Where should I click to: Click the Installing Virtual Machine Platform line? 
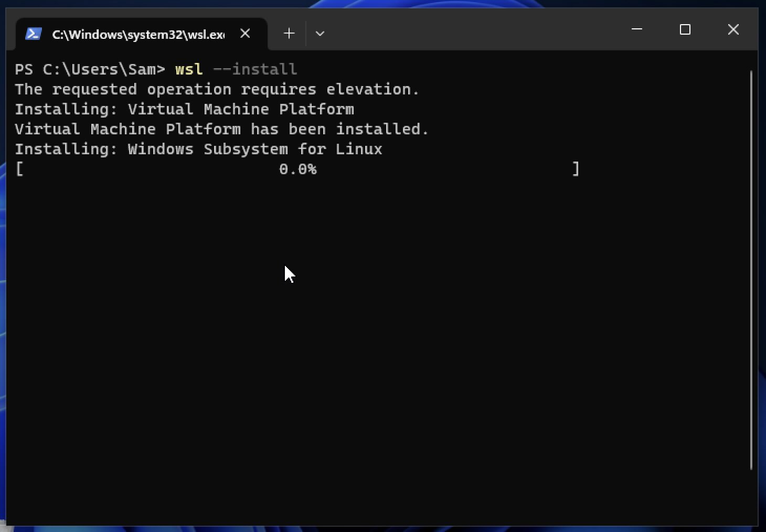[x=185, y=109]
